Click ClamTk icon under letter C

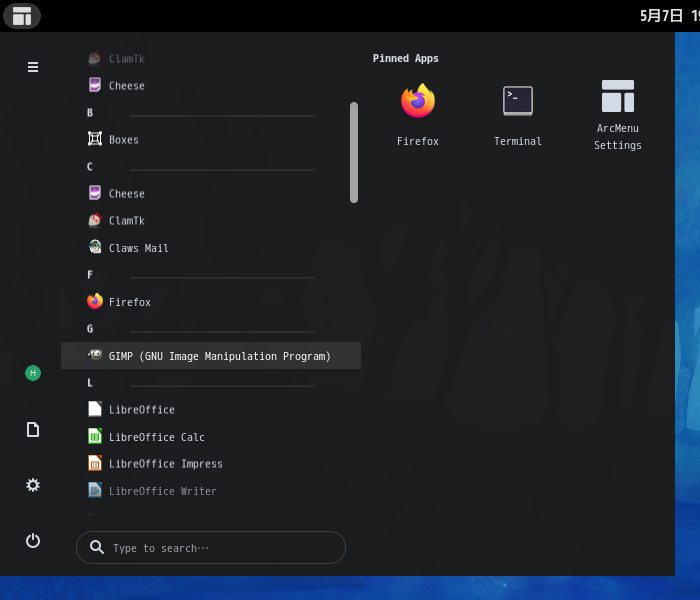95,220
